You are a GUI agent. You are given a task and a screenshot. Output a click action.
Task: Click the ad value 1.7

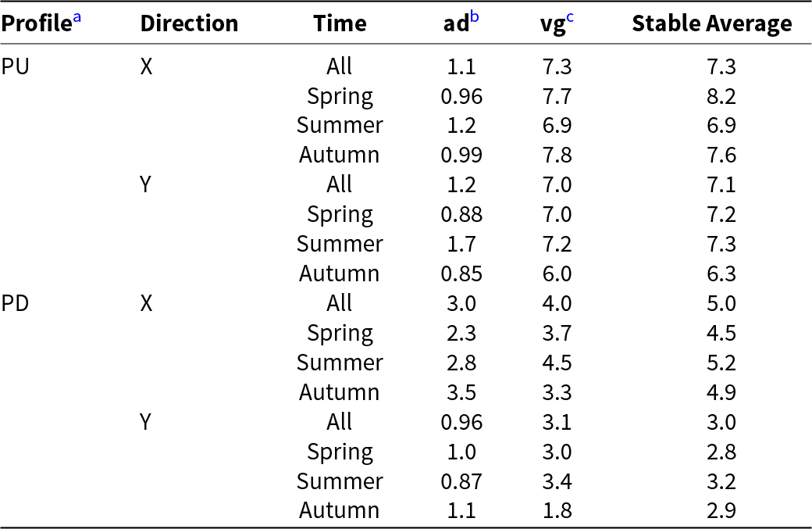pyautogui.click(x=461, y=244)
